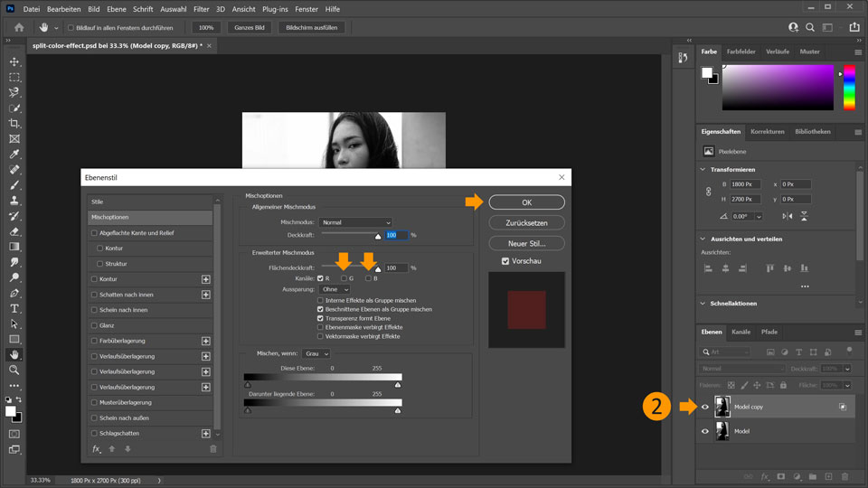Activate the Zoom tool in toolbar
868x488 pixels.
(14, 371)
